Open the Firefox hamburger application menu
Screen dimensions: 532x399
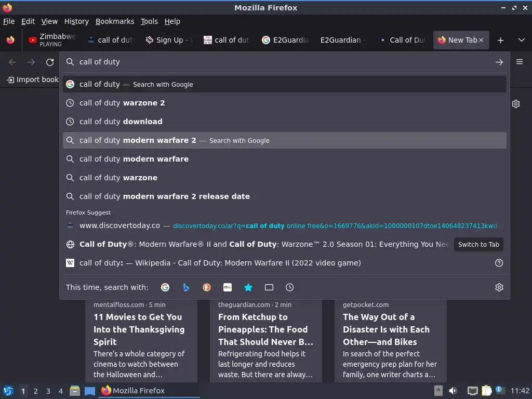coord(520,62)
